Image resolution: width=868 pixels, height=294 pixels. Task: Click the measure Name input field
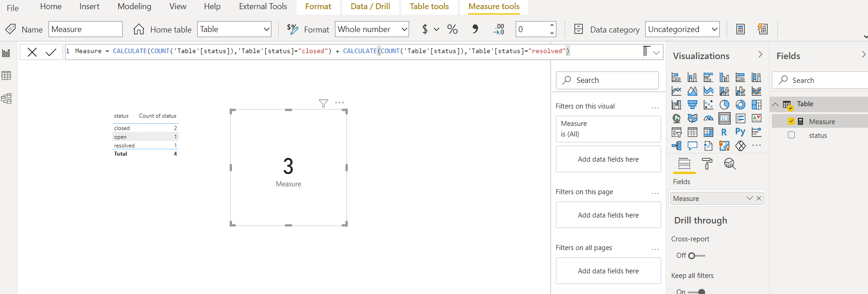pos(86,29)
